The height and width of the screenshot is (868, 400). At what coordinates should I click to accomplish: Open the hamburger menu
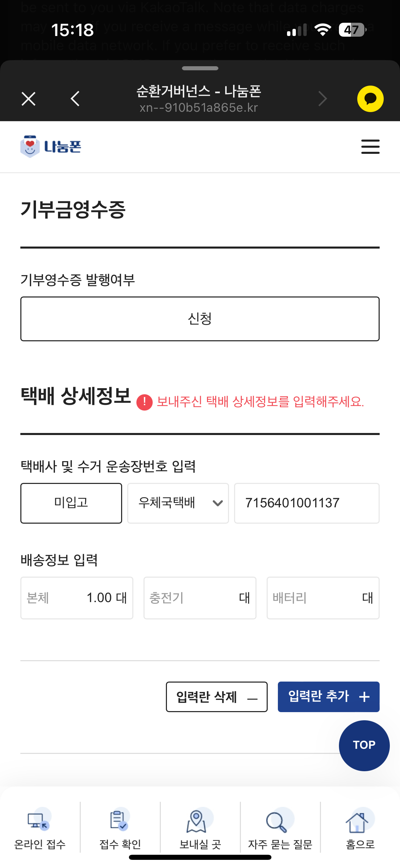pyautogui.click(x=370, y=147)
